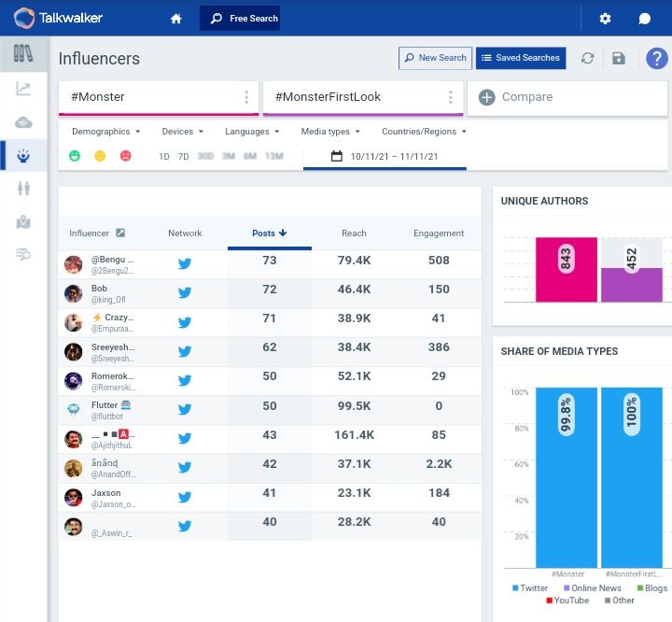Open Bob @king_Ofl influencer row
672x622 pixels.
270,294
